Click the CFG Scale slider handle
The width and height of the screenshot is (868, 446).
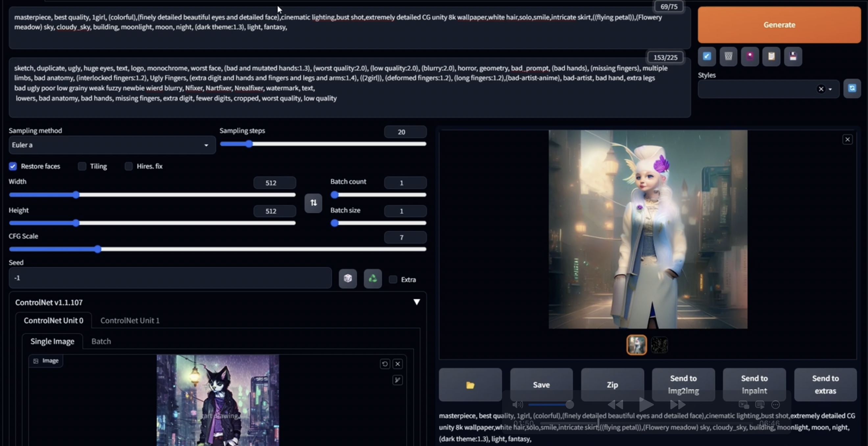click(x=98, y=249)
